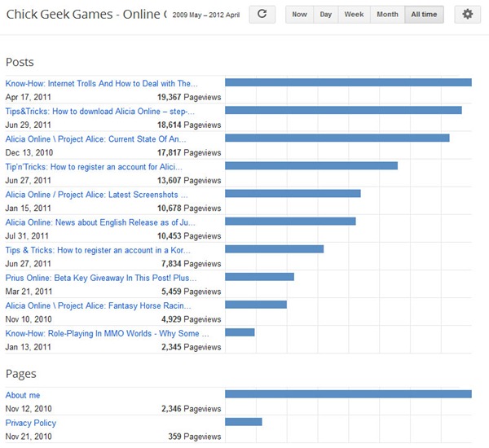Open the Role-Playing In MMO Worlds post

(107, 333)
